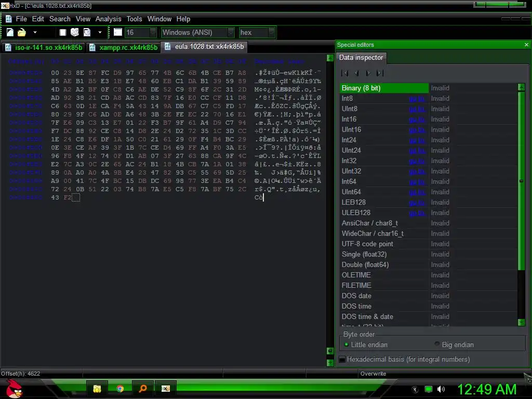Select the eula.1028.txt.xk4rk85b tab

[x=204, y=46]
